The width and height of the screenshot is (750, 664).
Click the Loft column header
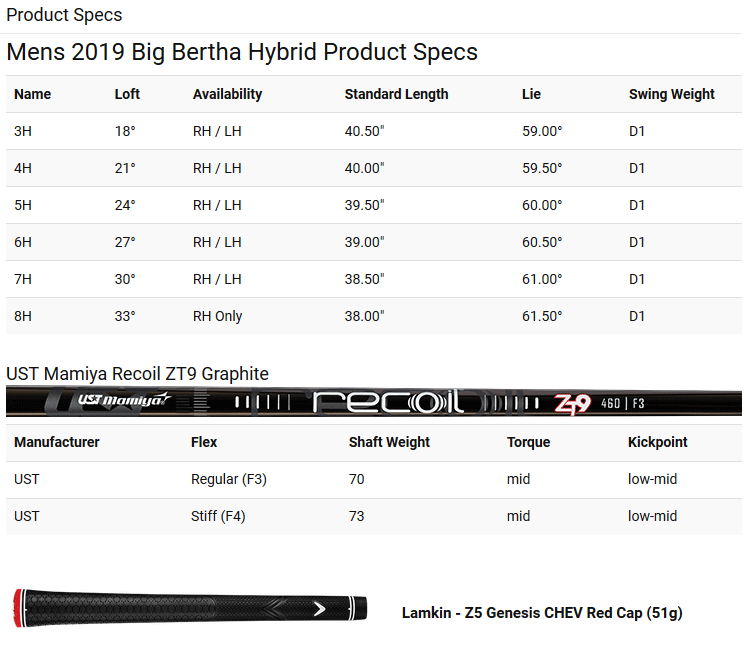127,94
